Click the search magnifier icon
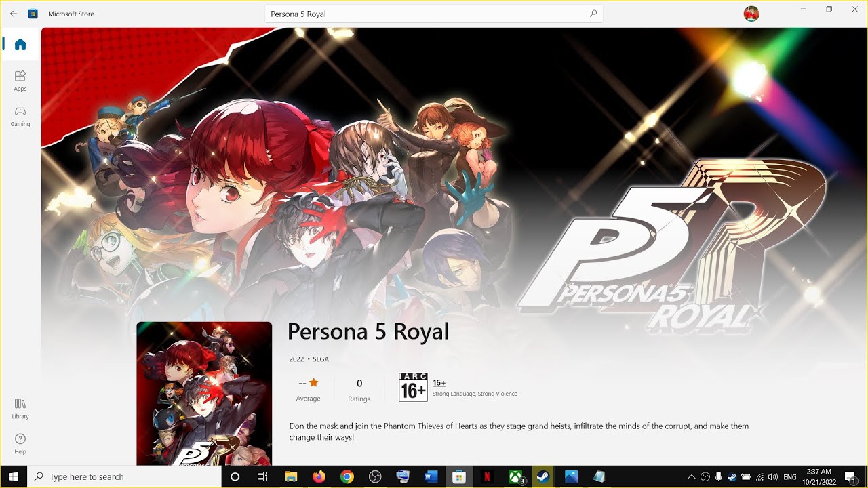Image resolution: width=868 pixels, height=488 pixels. point(593,14)
